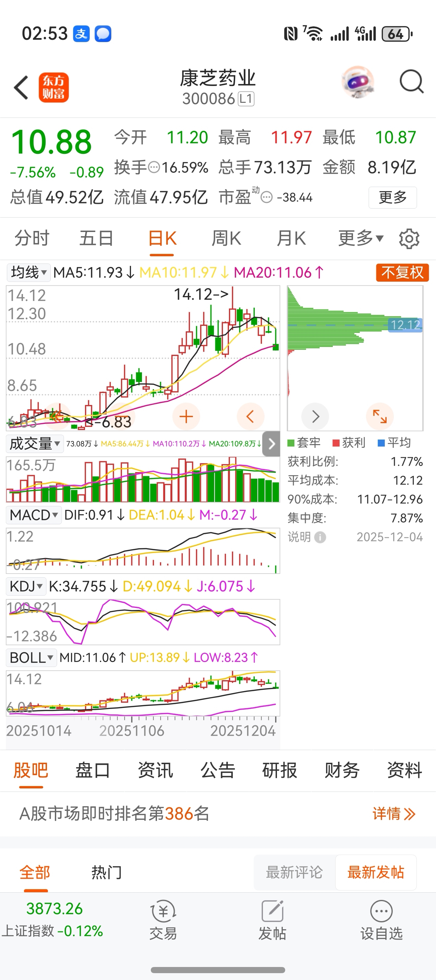Tap the 平均 blue legend swatch
Viewport: 436px width, 980px height.
[x=381, y=443]
